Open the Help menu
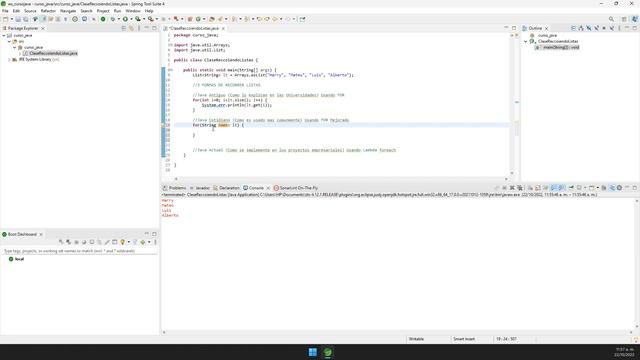Viewport: 640px width, 360px height. (x=149, y=11)
